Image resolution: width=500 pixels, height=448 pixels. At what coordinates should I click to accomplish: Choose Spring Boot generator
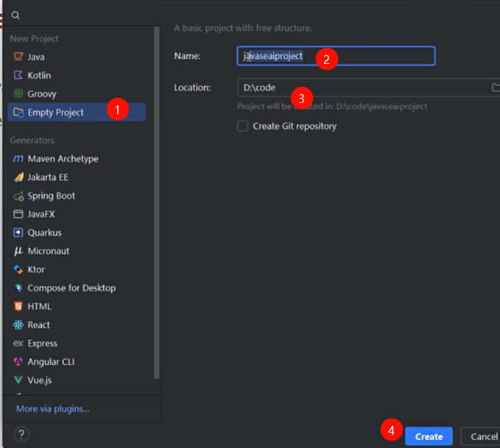point(77,195)
